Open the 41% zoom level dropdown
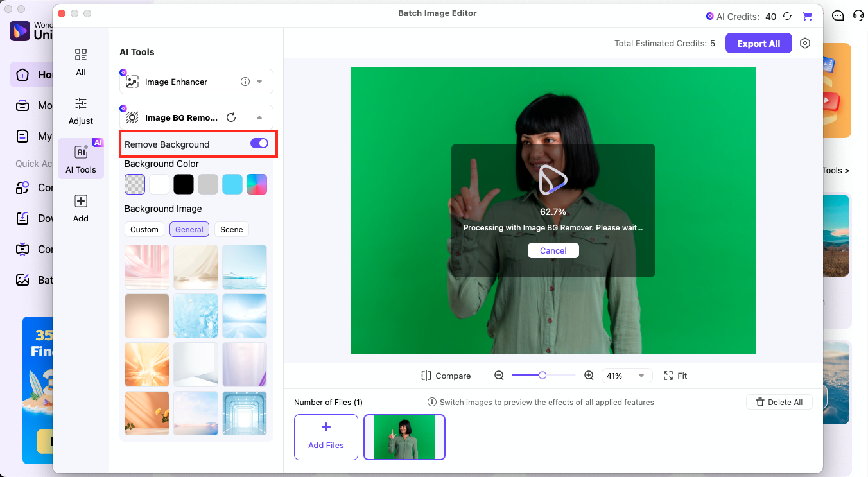Viewport: 868px width, 477px height. coord(627,376)
